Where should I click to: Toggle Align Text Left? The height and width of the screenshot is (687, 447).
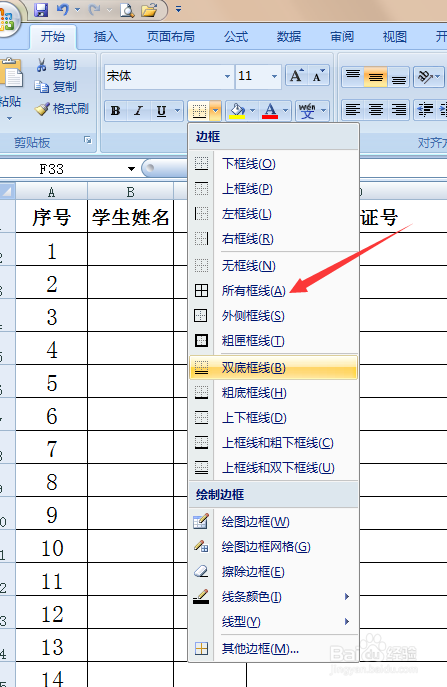353,110
